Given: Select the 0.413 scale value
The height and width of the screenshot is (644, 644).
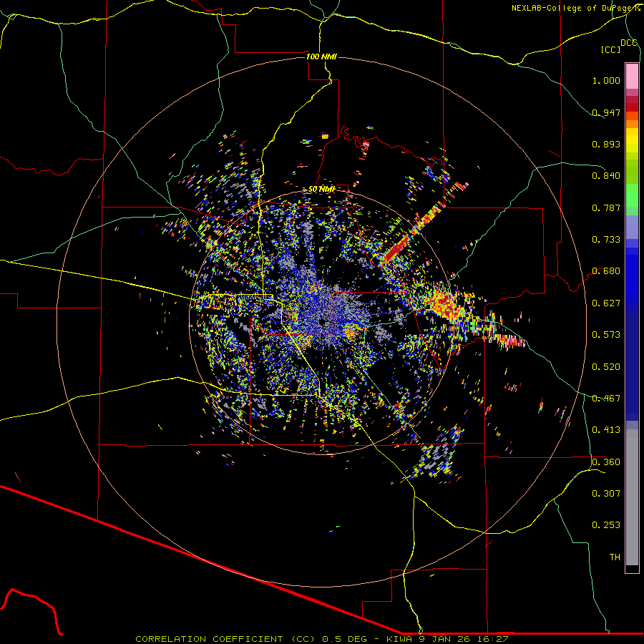Looking at the screenshot, I should pos(606,430).
